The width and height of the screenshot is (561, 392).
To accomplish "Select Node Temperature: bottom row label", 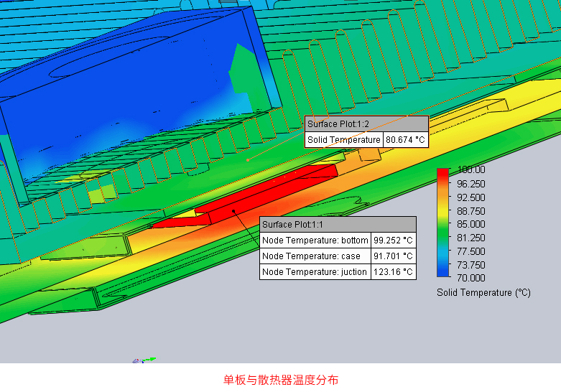I will 315,241.
